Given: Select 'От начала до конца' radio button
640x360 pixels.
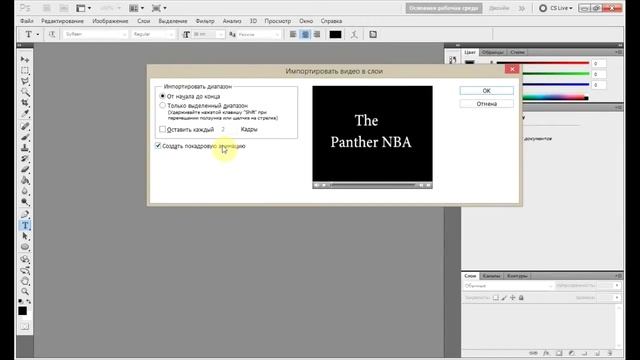Looking at the screenshot, I should [162, 96].
